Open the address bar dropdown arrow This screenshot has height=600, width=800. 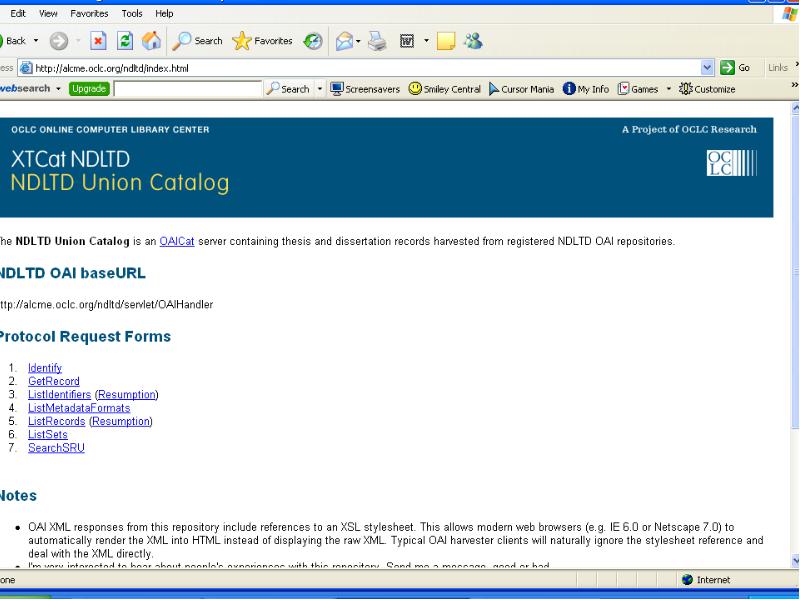pyautogui.click(x=707, y=67)
